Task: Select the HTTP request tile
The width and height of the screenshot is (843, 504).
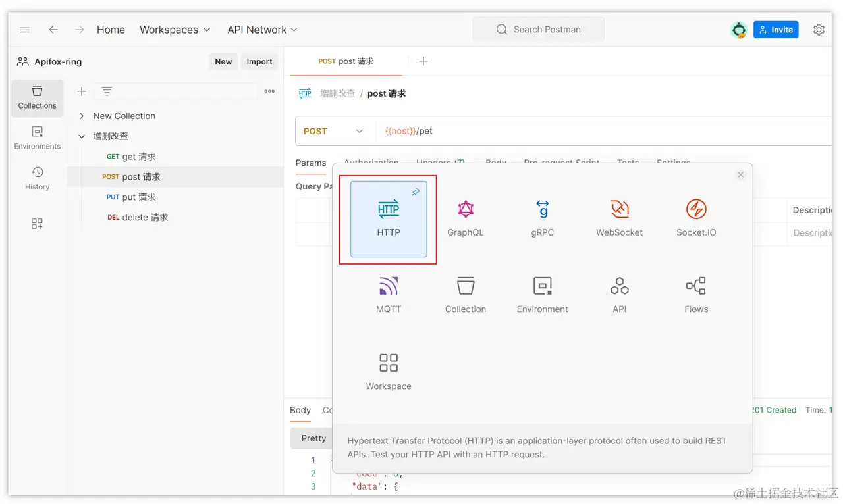Action: [x=389, y=219]
